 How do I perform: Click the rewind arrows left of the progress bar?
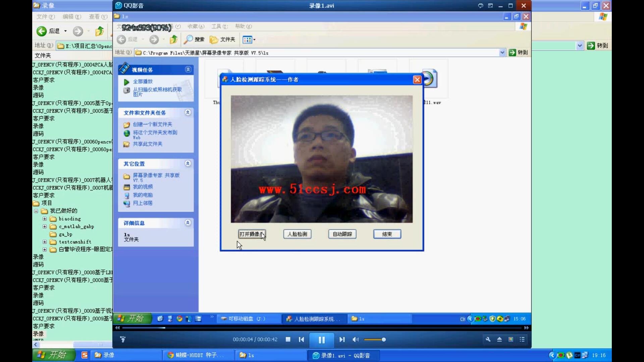click(x=117, y=328)
